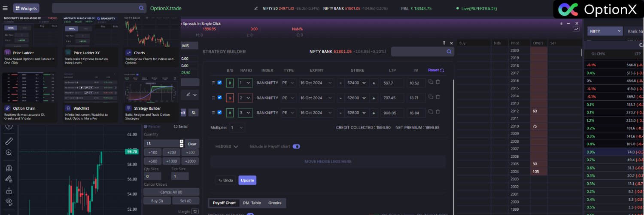Open the NIFTY index dropdown in option chain
The width and height of the screenshot is (644, 215).
[x=605, y=31]
